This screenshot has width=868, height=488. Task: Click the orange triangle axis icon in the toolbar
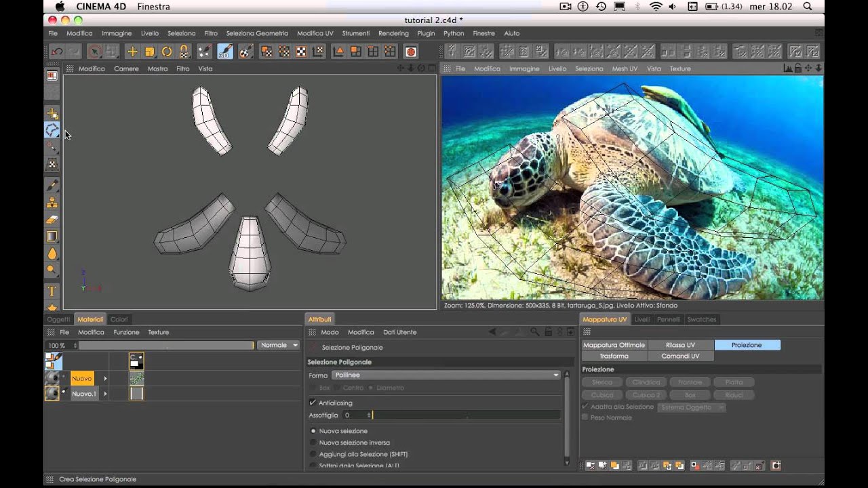coord(339,52)
